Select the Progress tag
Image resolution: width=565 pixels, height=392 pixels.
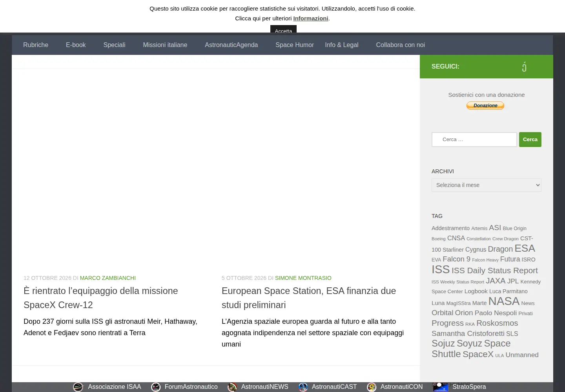[448, 323]
